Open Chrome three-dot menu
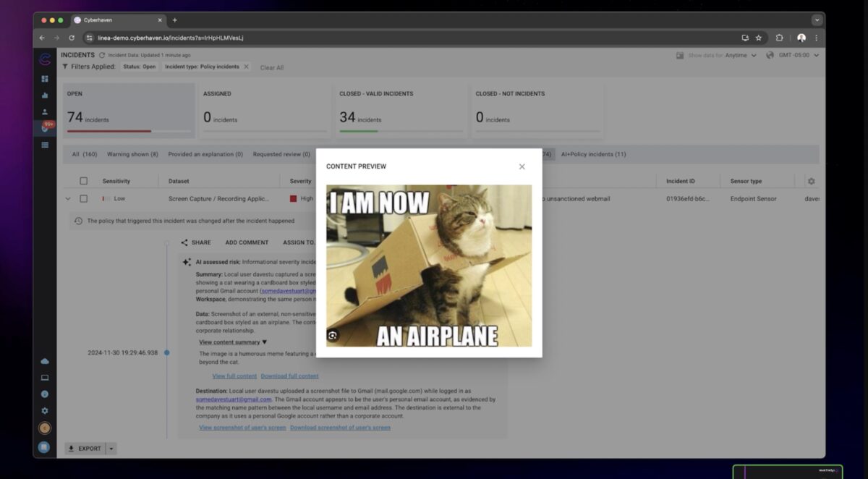868x479 pixels. click(817, 38)
